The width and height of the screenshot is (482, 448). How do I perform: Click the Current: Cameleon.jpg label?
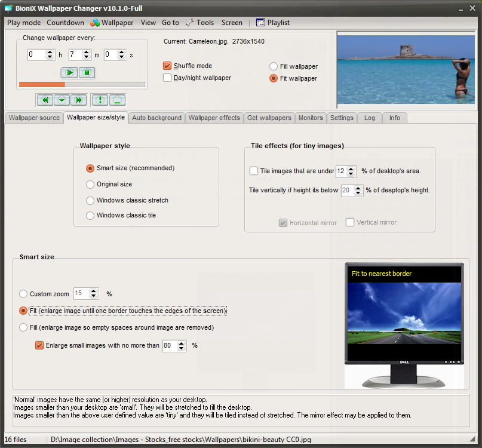pyautogui.click(x=214, y=41)
